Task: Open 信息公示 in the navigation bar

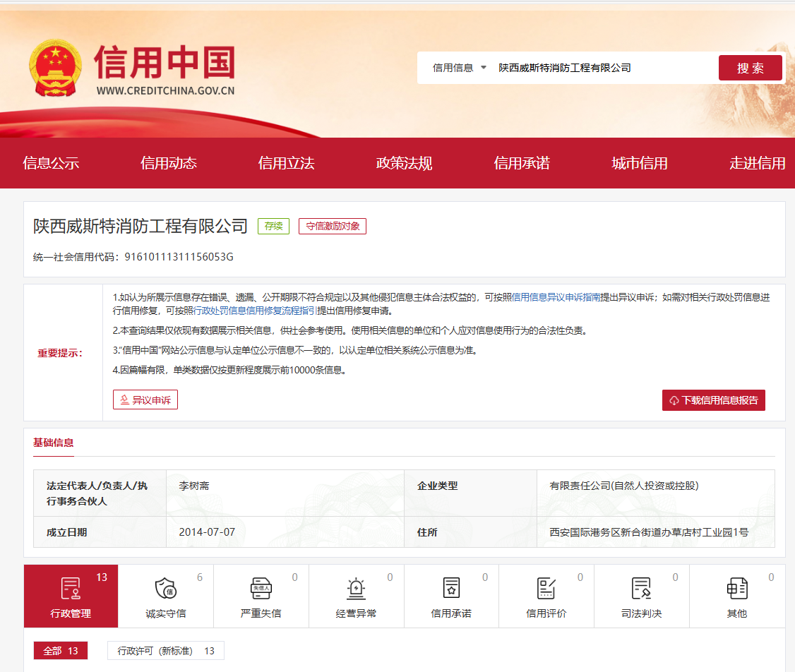Action: [51, 164]
